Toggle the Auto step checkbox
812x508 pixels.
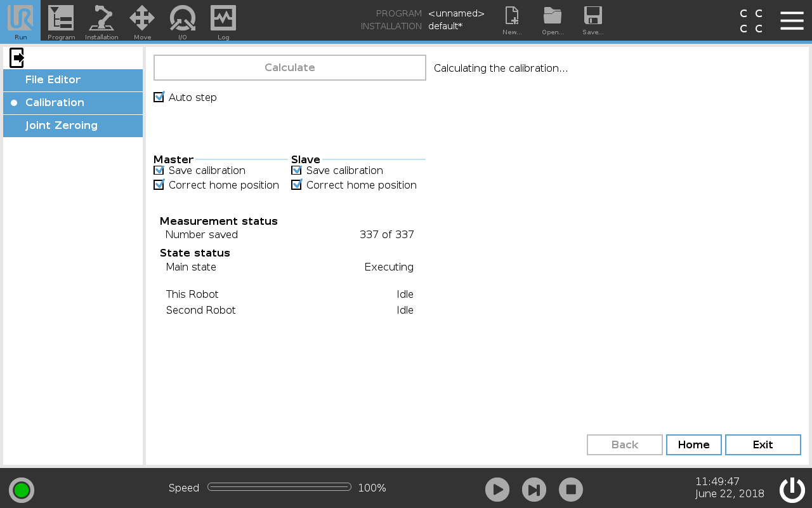point(159,97)
